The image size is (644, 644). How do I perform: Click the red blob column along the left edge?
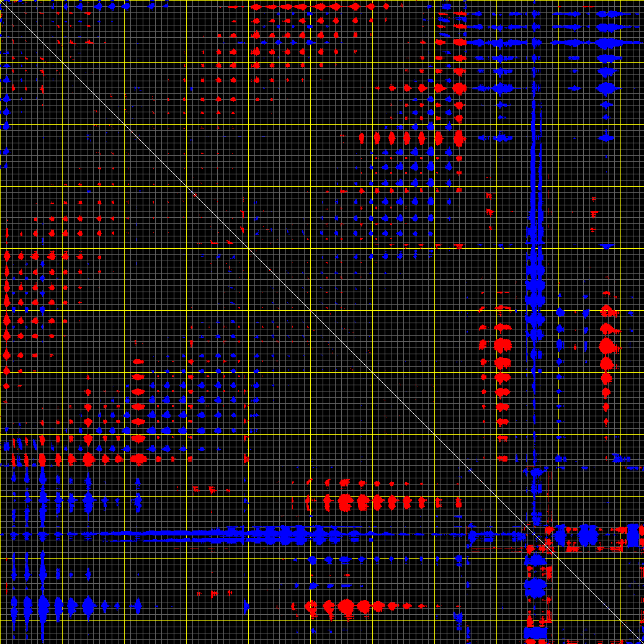point(7,310)
